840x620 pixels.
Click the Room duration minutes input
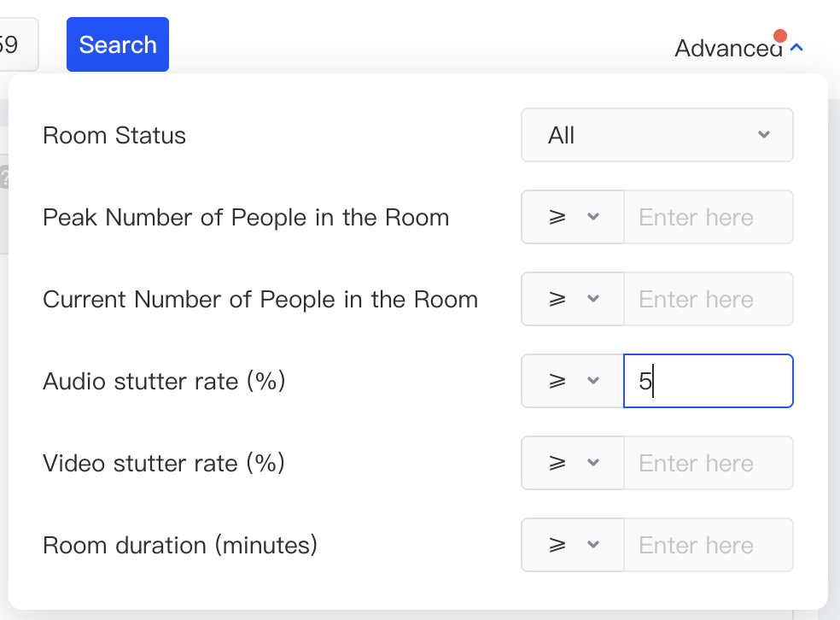(x=708, y=545)
